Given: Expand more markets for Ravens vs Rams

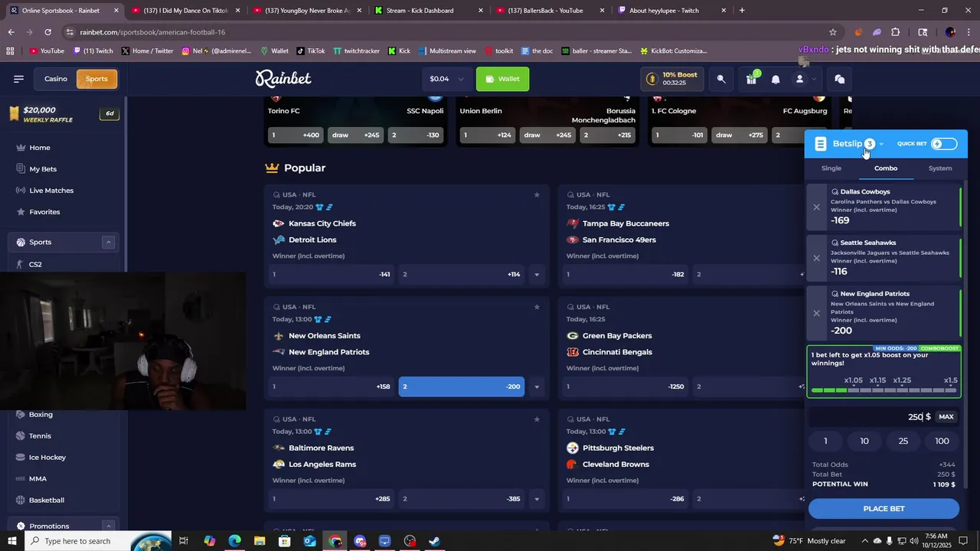Looking at the screenshot, I should click(x=537, y=499).
